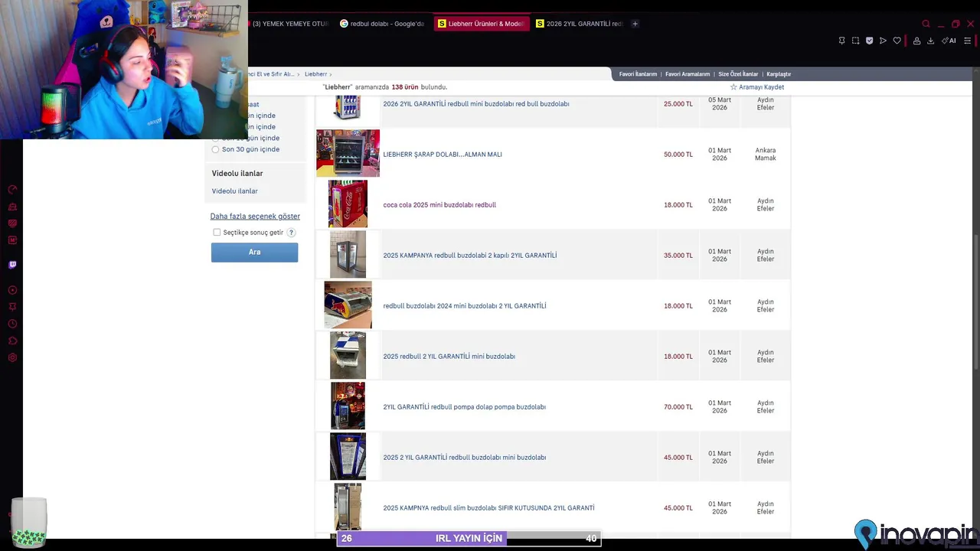Click the question mark help icon

click(291, 233)
